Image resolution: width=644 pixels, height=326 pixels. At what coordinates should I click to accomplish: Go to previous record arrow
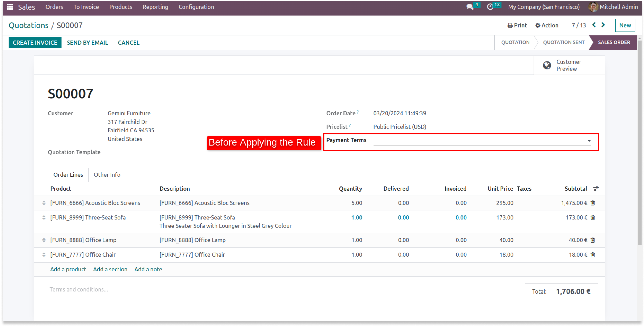tap(594, 25)
